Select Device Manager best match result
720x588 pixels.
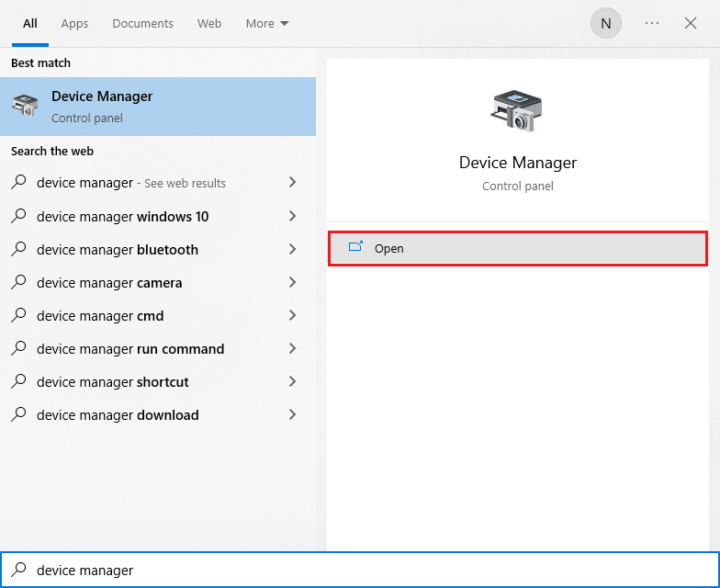[158, 107]
